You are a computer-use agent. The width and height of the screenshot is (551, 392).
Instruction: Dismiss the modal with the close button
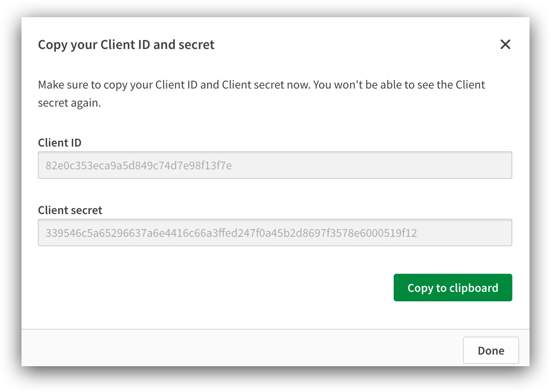point(505,44)
